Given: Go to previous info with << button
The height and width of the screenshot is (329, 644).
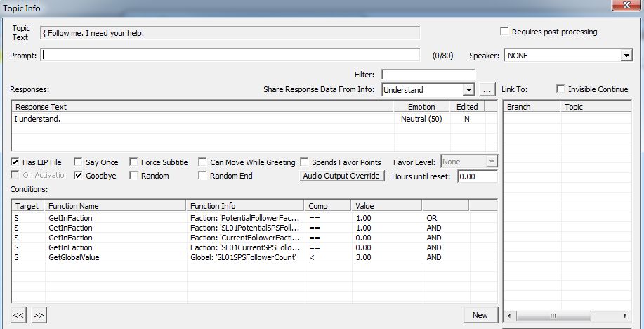Looking at the screenshot, I should click(18, 315).
